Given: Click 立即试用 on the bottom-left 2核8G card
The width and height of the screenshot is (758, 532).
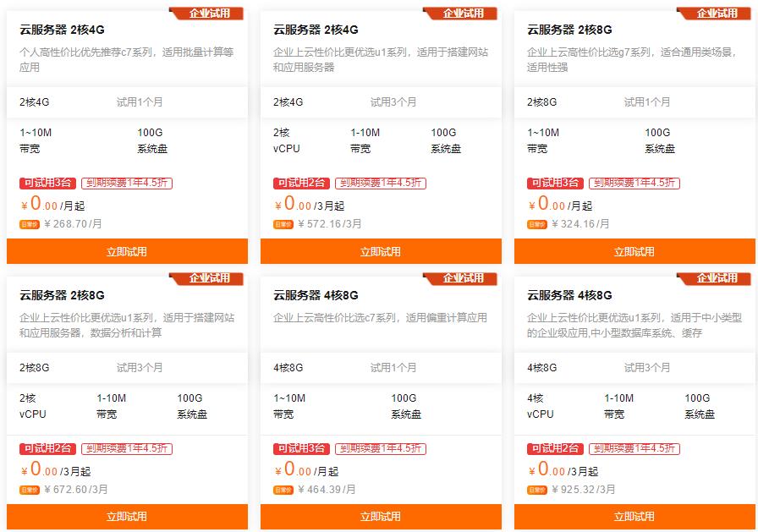Looking at the screenshot, I should point(127,518).
